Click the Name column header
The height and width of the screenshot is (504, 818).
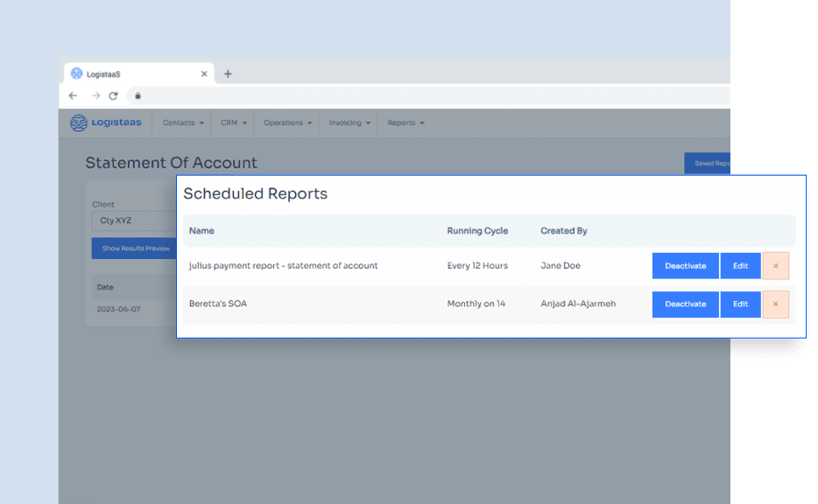tap(201, 231)
